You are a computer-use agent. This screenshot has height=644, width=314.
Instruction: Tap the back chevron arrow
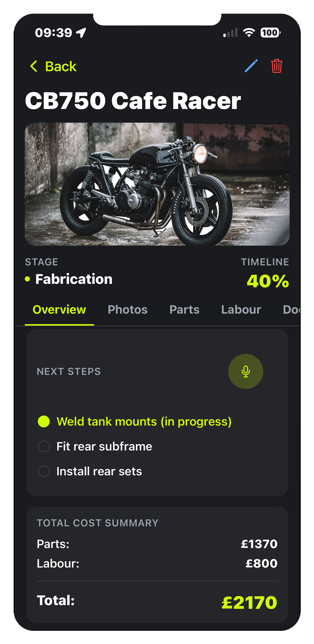[33, 66]
